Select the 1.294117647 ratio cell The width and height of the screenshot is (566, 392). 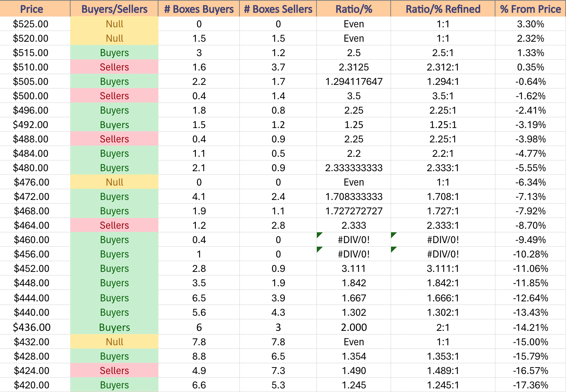354,82
